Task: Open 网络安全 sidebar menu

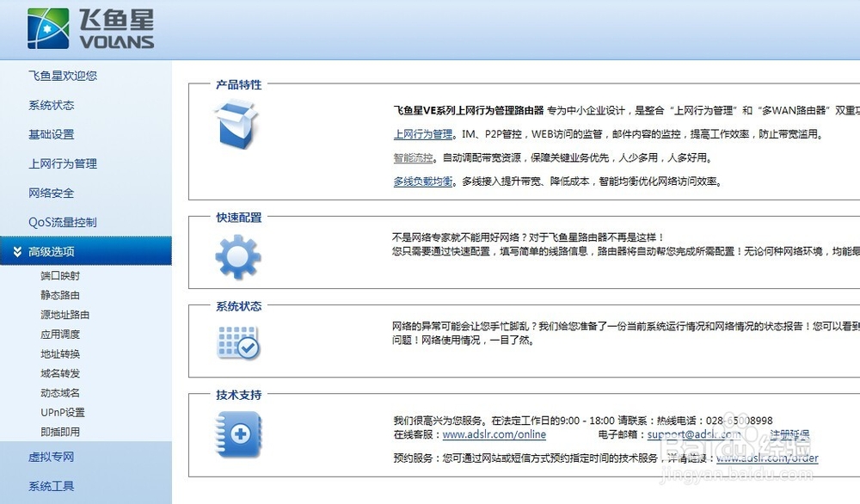Action: 51,193
